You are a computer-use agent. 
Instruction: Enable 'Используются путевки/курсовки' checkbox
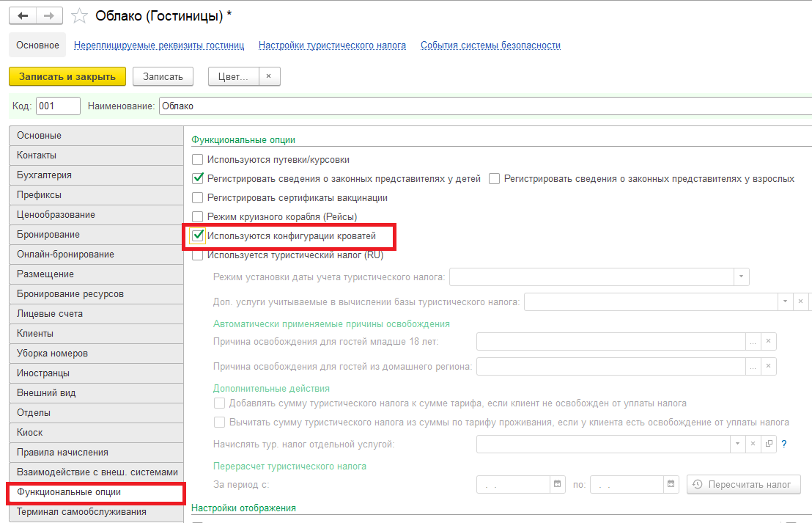pos(197,159)
